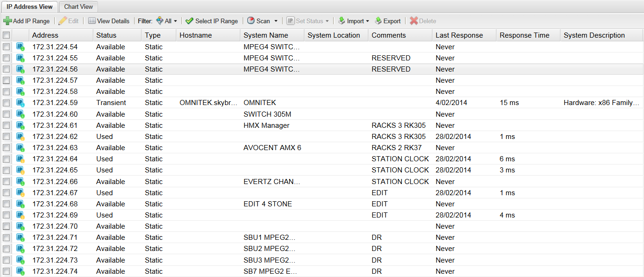This screenshot has height=277, width=644.
Task: Check the box for 172.31.224.66
Action: 6,182
